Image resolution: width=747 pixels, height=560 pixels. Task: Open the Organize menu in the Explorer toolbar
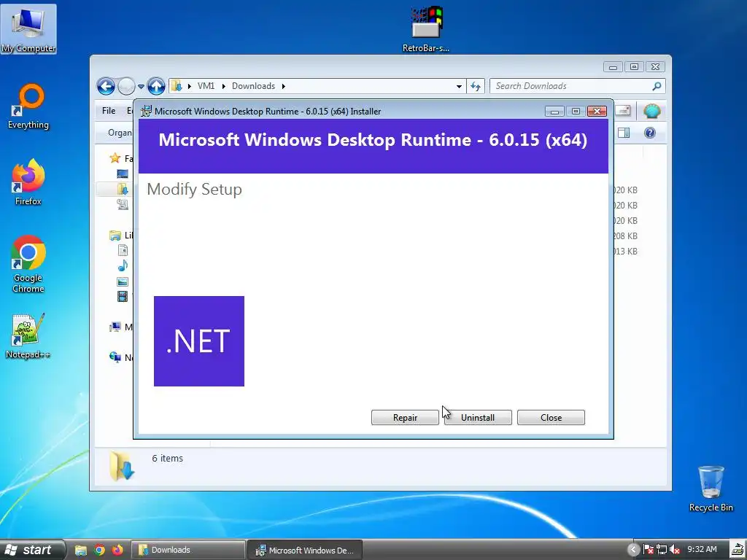click(120, 133)
